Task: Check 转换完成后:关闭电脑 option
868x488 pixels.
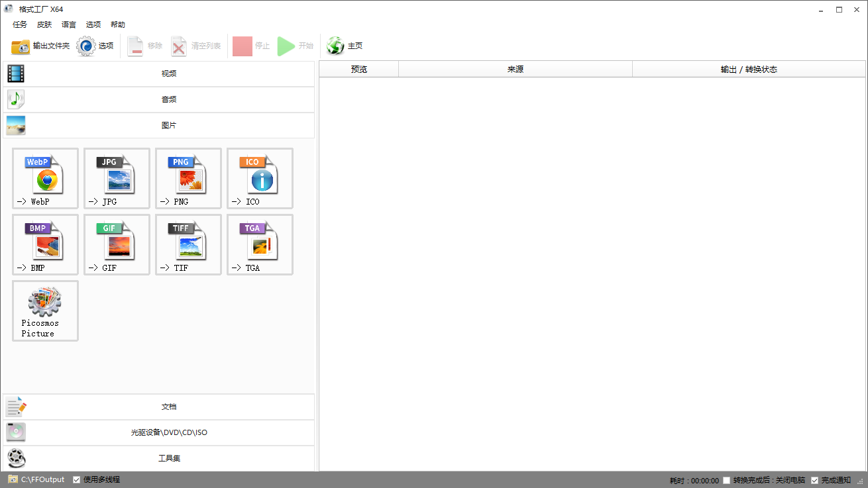Action: click(727, 479)
